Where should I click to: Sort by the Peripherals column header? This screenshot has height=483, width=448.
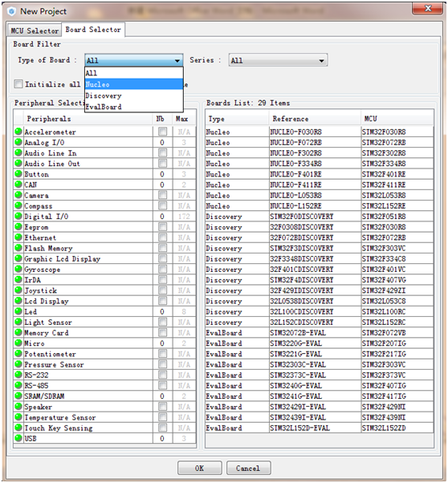tap(88, 119)
